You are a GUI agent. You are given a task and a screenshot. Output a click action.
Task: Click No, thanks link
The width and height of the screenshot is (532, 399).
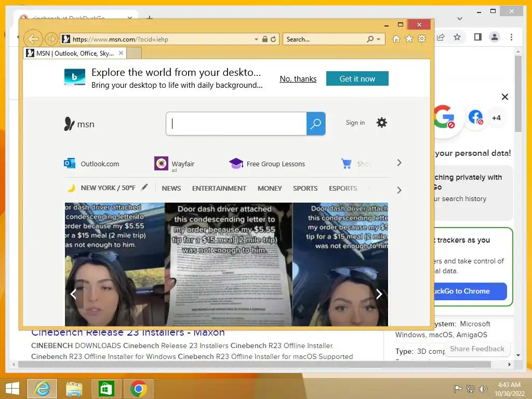tap(298, 79)
